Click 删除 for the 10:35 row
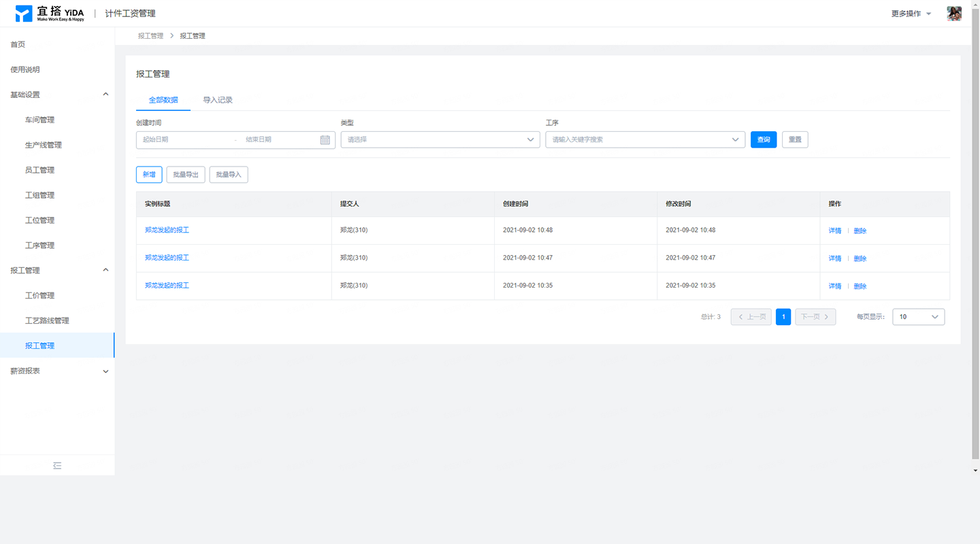 coord(860,286)
